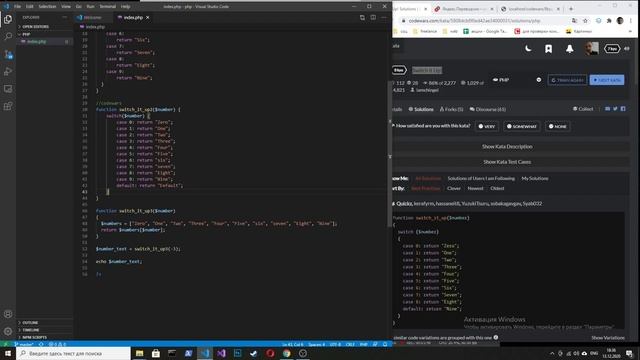
Task: Show hidden bookmarks chevron in Chrome
Action: [x=630, y=31]
